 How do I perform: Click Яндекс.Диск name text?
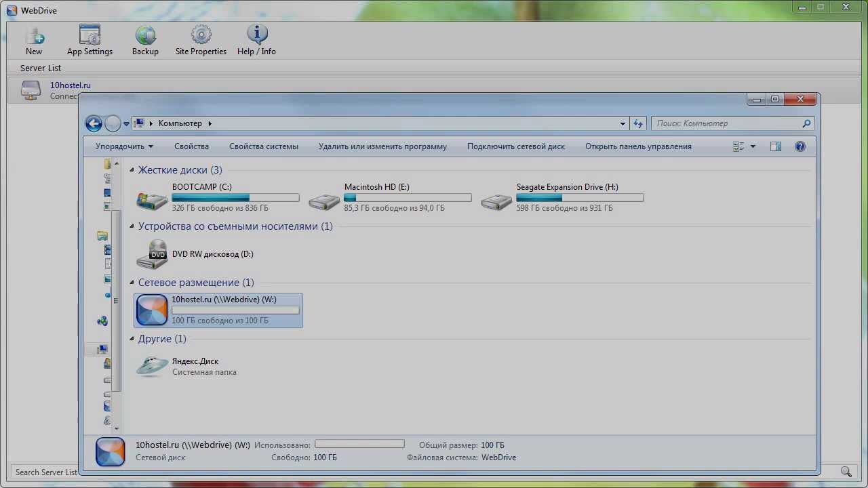pos(195,361)
